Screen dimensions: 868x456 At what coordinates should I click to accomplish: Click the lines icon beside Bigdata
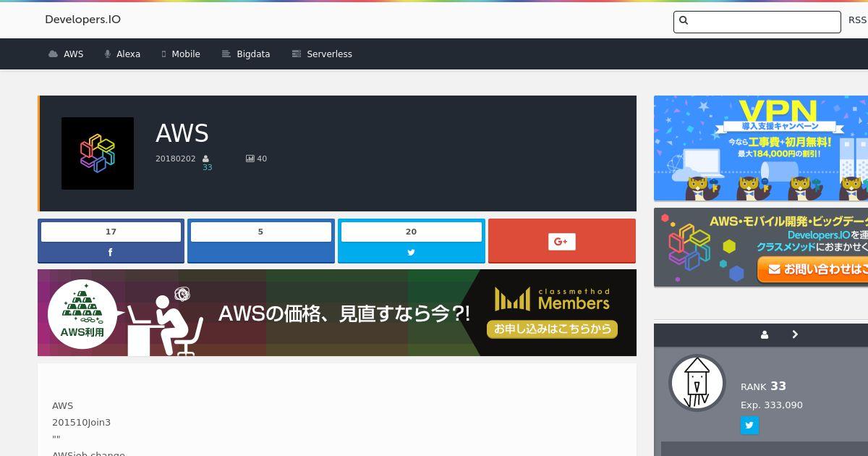pyautogui.click(x=226, y=54)
